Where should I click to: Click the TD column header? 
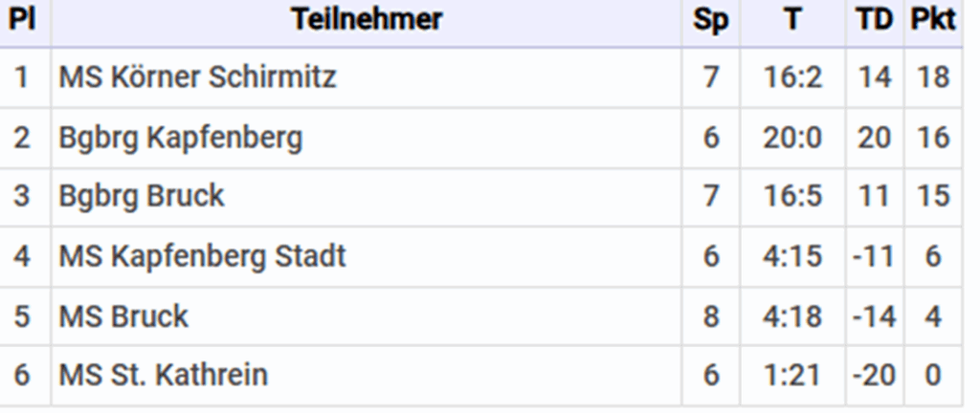[874, 19]
